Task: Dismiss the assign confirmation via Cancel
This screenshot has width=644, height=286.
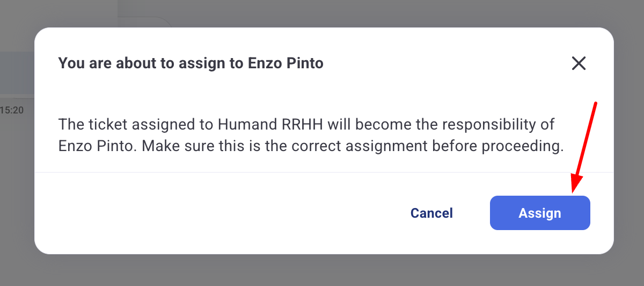Action: click(x=431, y=213)
